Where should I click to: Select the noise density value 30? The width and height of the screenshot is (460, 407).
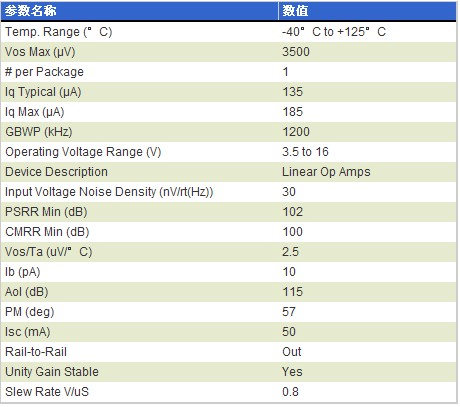(x=289, y=192)
